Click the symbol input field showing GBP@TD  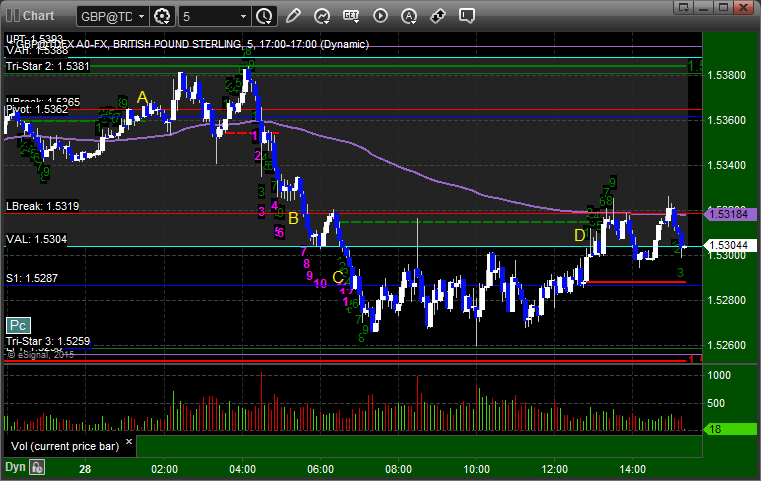(106, 17)
